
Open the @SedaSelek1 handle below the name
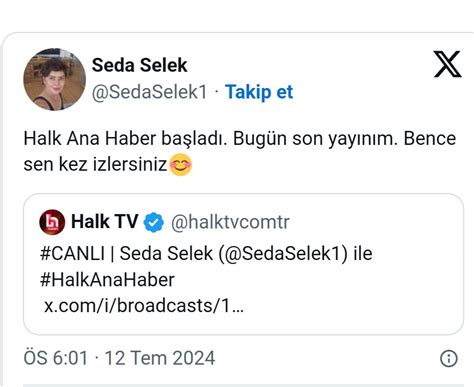pyautogui.click(x=149, y=92)
